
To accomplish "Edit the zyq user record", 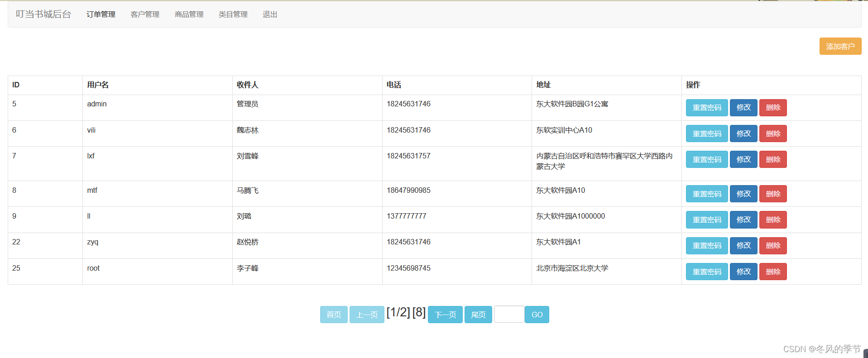I will pyautogui.click(x=743, y=246).
